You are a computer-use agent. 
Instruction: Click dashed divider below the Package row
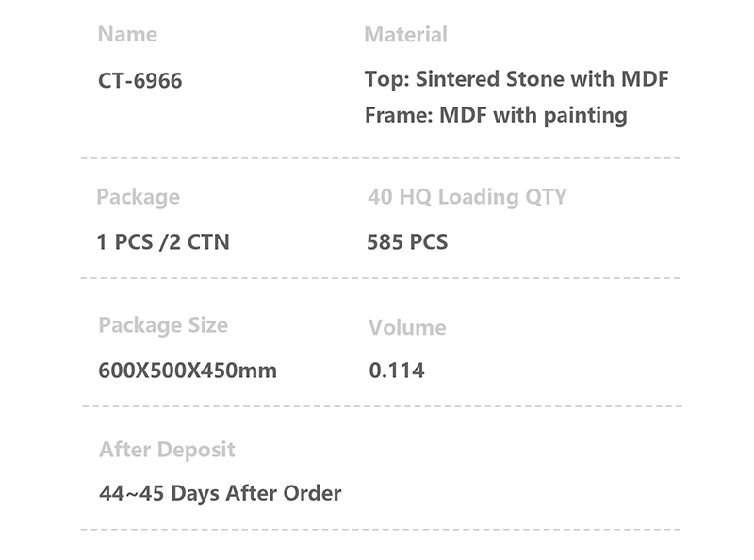381,278
